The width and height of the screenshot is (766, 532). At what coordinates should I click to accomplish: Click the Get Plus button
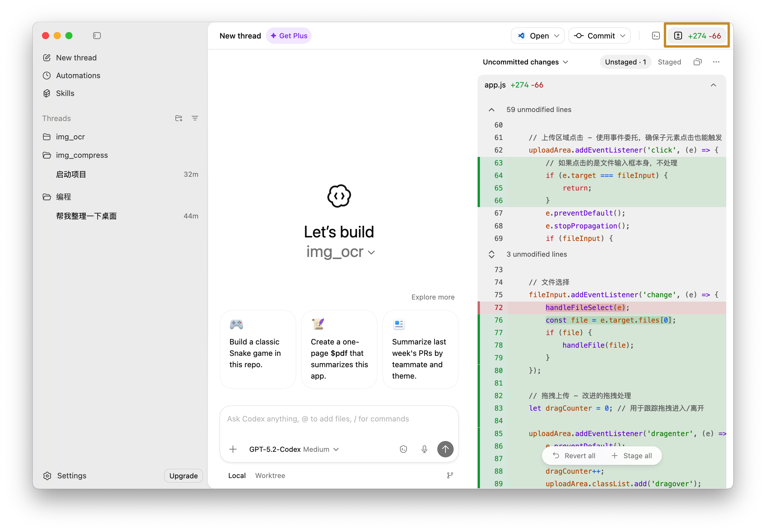[x=289, y=36]
